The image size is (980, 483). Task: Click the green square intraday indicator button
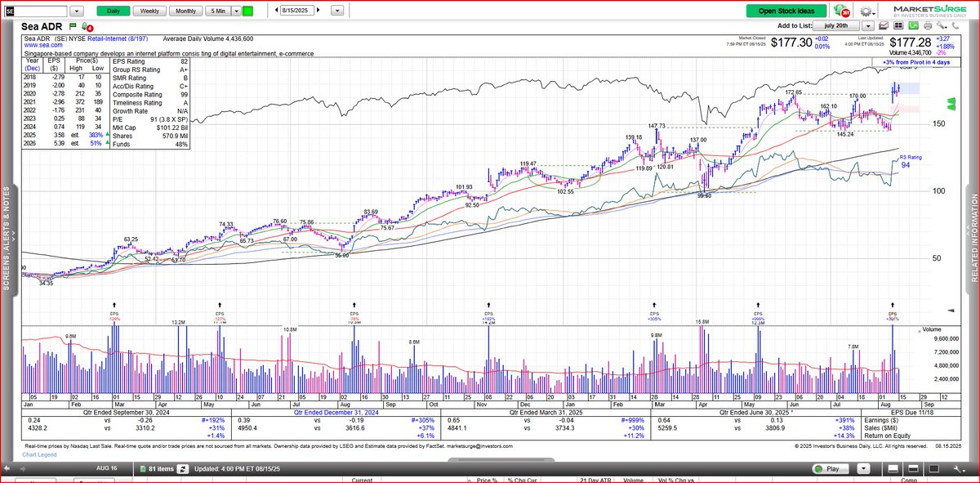pos(247,11)
